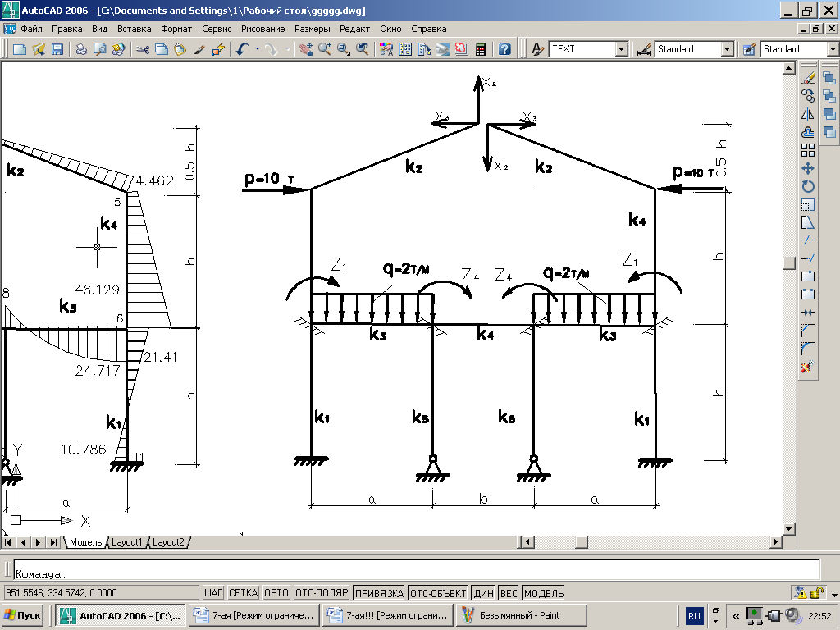Select the Erase tool in Modify toolbar
Screen dimensions: 840x630
pos(808,79)
